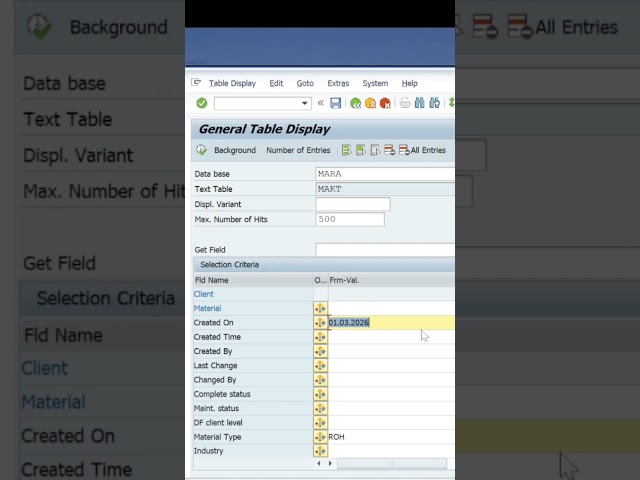This screenshot has width=640, height=480.
Task: Click the Find binoculars icon
Action: coord(420,103)
